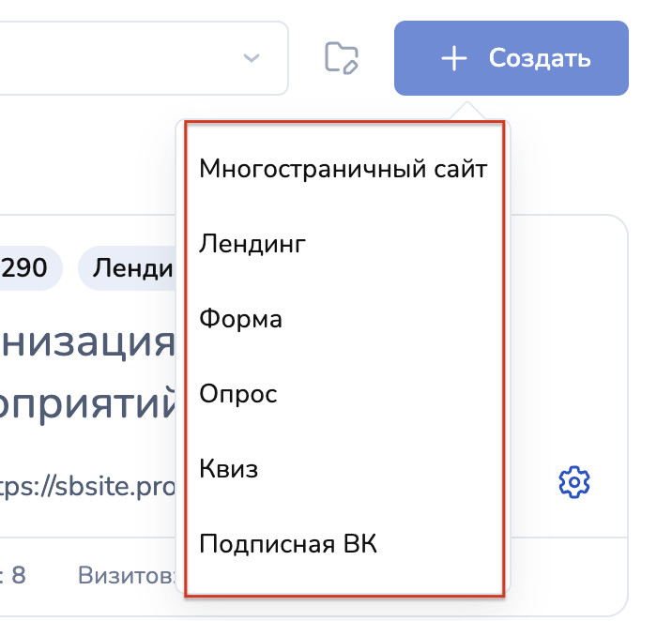
Task: Pick the Форма menu entry
Action: tap(241, 319)
